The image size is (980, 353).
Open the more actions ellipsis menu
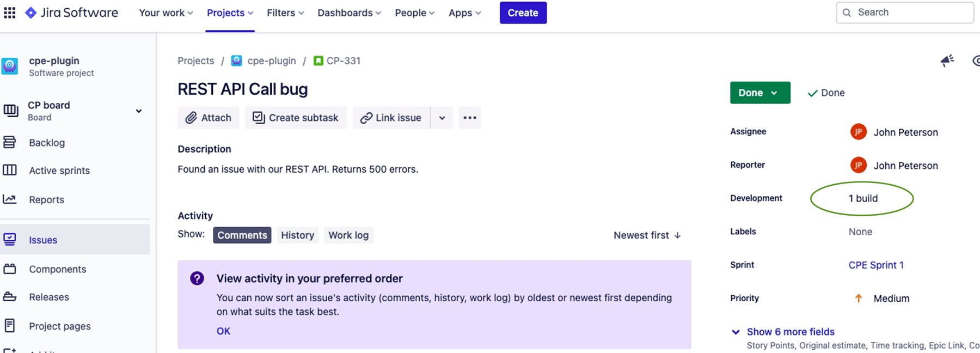469,118
